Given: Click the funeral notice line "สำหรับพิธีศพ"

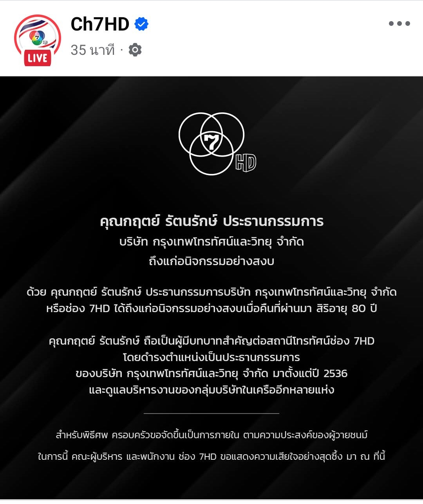Looking at the screenshot, I should (x=211, y=435).
